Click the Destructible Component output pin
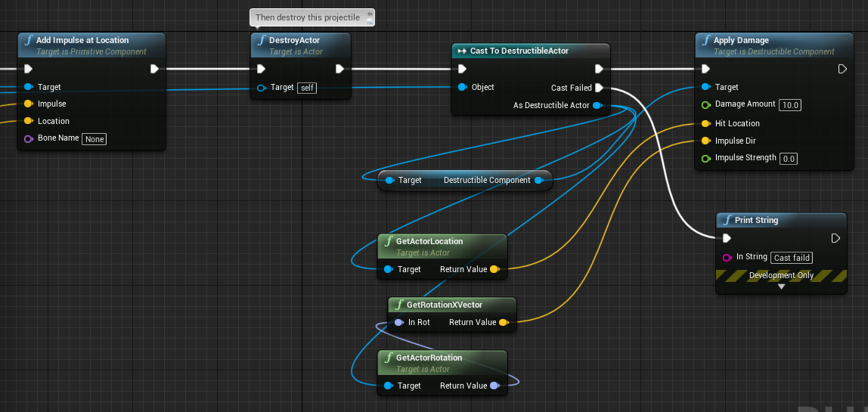This screenshot has height=412, width=868. click(x=538, y=181)
